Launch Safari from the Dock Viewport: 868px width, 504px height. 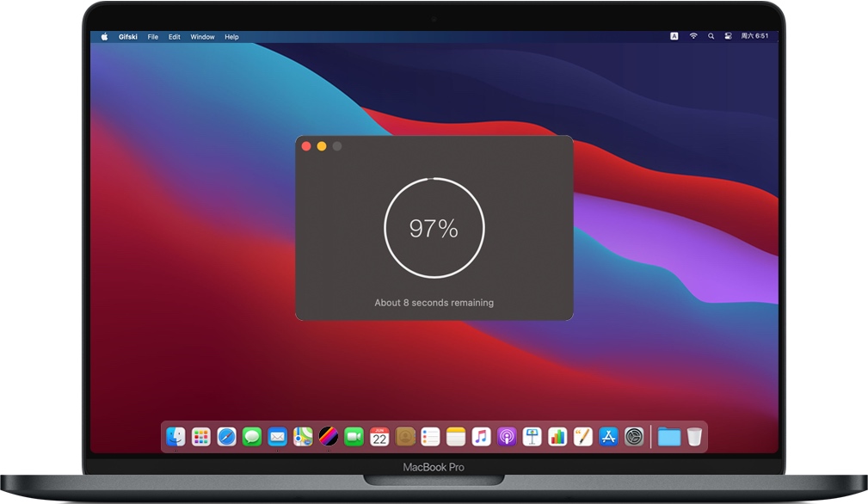pos(226,437)
